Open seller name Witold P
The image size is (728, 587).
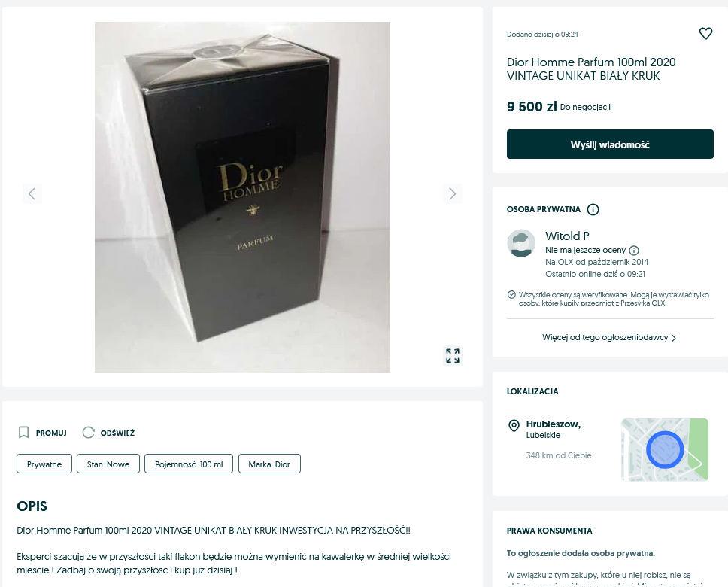point(567,236)
